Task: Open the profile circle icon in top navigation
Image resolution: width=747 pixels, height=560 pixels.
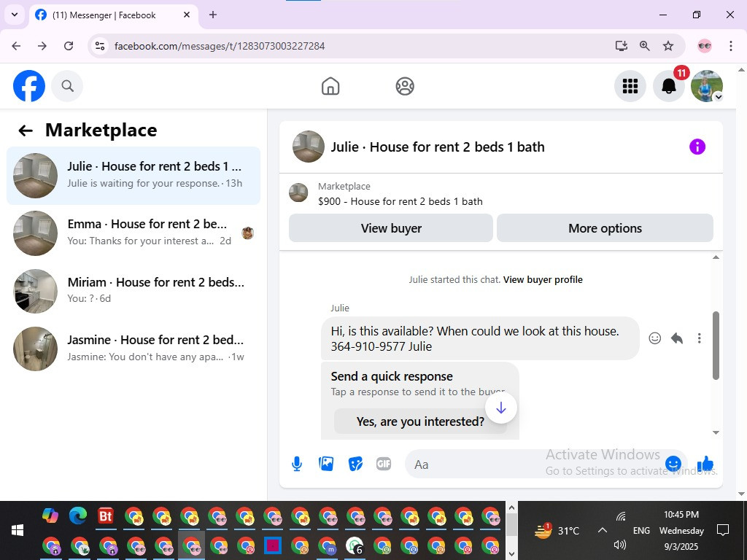Action: pyautogui.click(x=404, y=86)
